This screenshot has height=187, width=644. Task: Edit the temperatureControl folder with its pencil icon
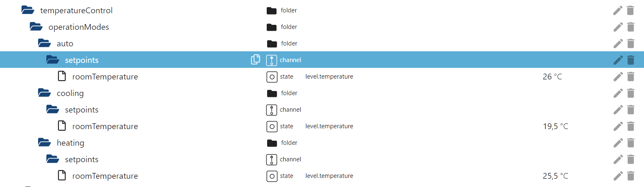point(618,10)
